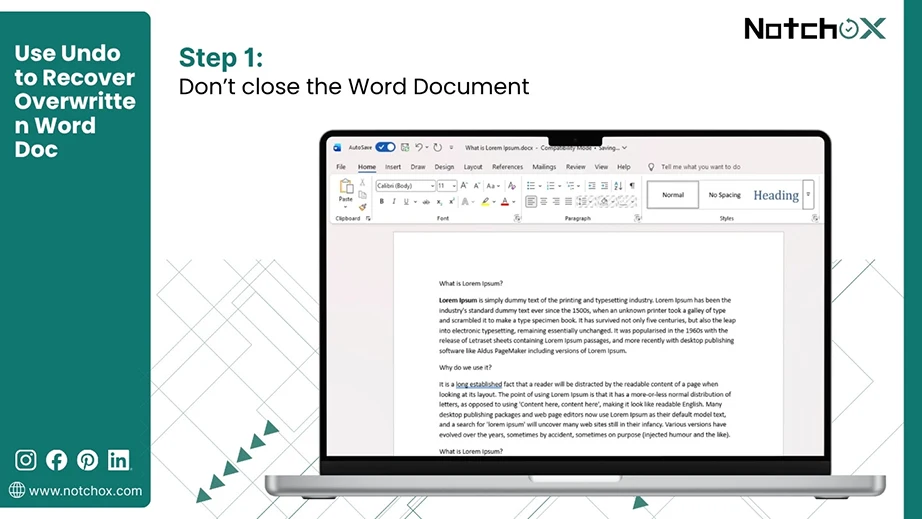Toggle Bold formatting

tap(382, 202)
